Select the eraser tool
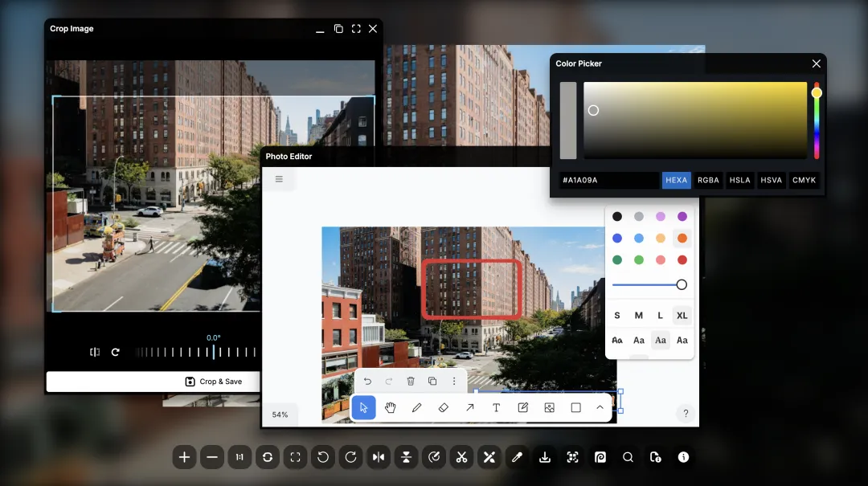Image resolution: width=868 pixels, height=486 pixels. tap(444, 408)
